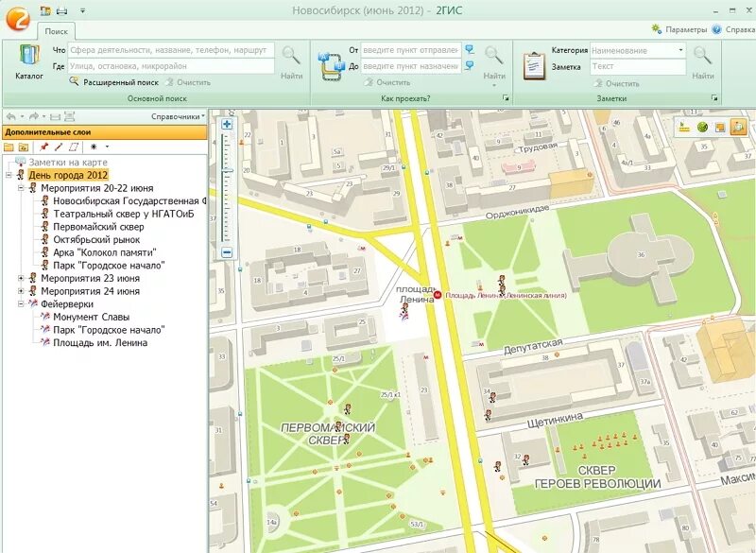756x553 pixels.
Task: Open dropdown arrow next to star marker icon
Action: [107, 147]
